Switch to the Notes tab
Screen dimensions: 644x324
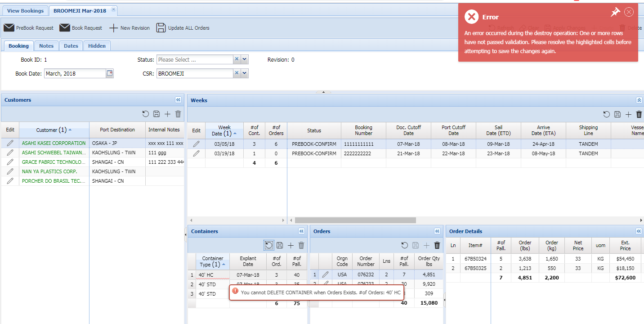pyautogui.click(x=46, y=46)
